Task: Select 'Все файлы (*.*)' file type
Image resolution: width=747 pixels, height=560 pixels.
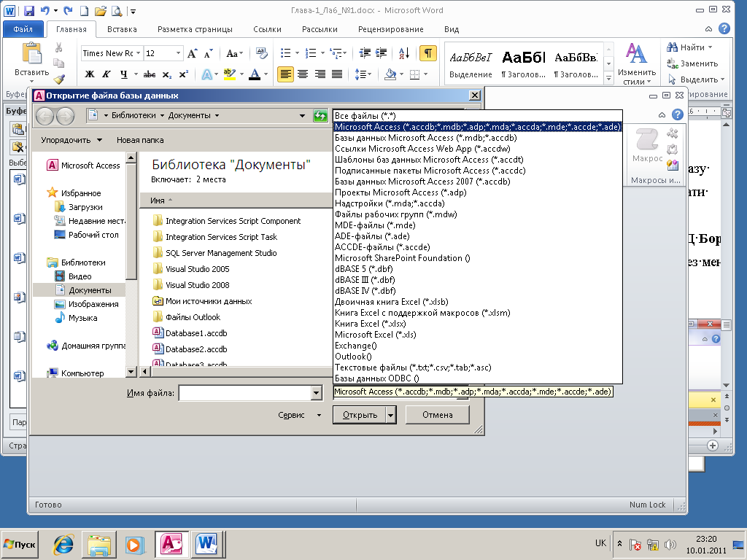Action: pyautogui.click(x=477, y=116)
